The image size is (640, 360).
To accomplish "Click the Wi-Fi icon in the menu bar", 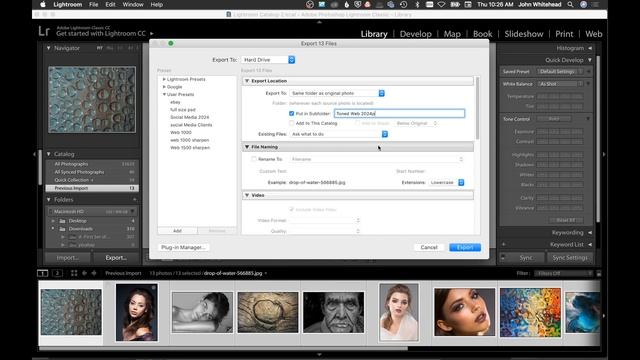I will [441, 4].
